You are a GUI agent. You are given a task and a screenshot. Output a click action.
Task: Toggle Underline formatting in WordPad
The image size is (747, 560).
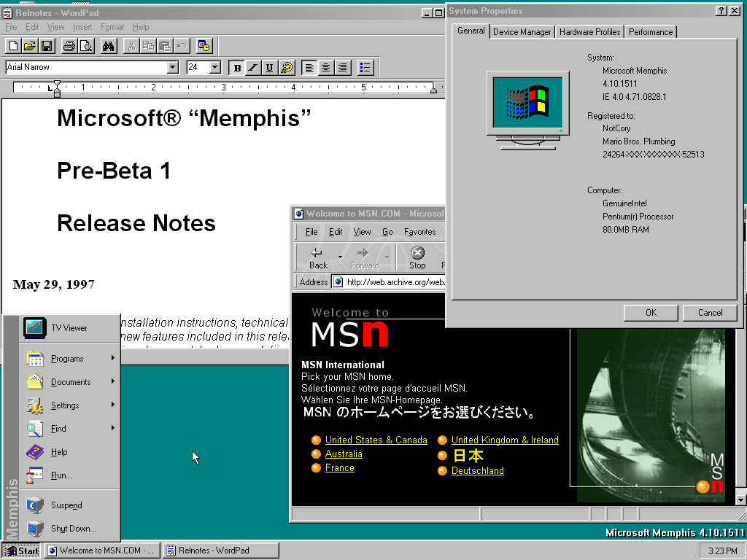pyautogui.click(x=269, y=68)
